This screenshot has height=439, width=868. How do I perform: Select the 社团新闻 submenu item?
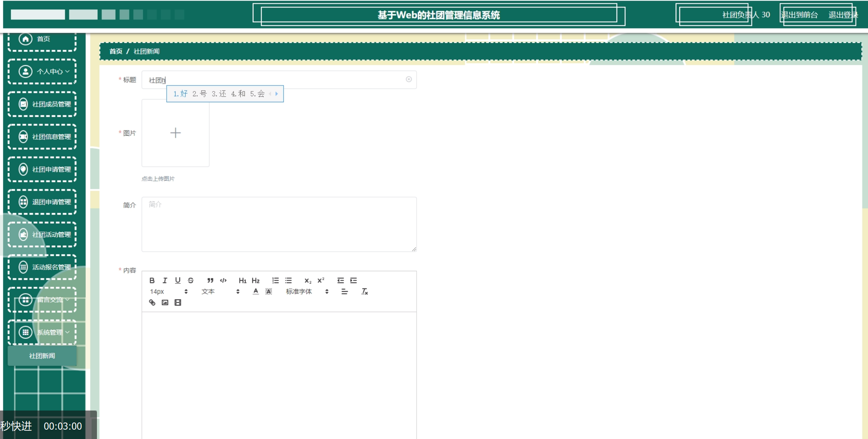coord(42,355)
